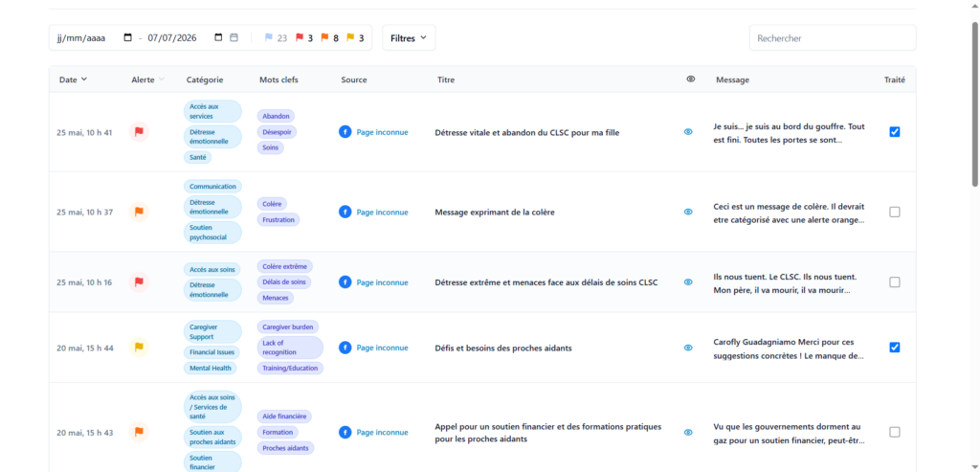Click Page inconnue link in Détresse extrême row
The height and width of the screenshot is (472, 980).
(x=382, y=281)
